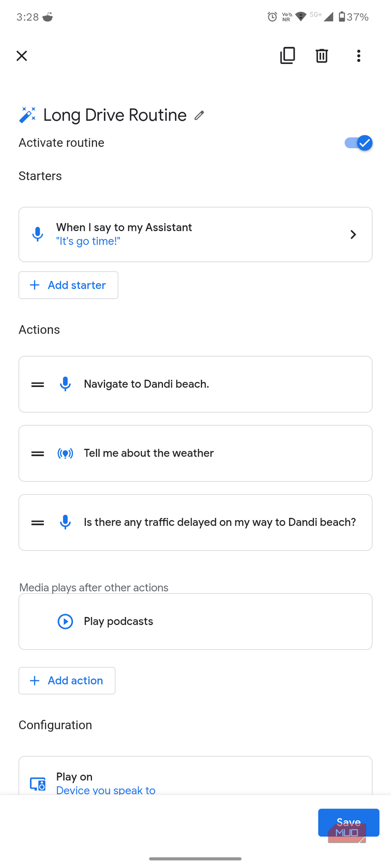Viewport: 391px width, 868px height.
Task: Click the edit pencil icon for routine name
Action: tap(199, 115)
